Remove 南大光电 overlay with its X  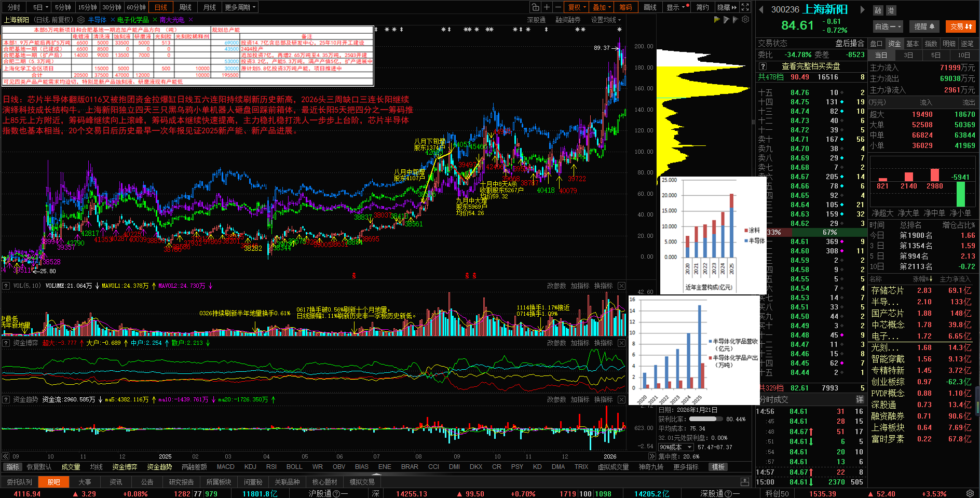pyautogui.click(x=190, y=20)
